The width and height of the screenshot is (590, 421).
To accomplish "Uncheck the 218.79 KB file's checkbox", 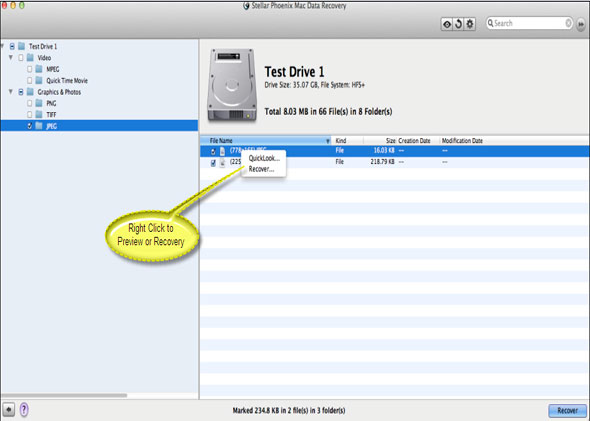I will 213,163.
